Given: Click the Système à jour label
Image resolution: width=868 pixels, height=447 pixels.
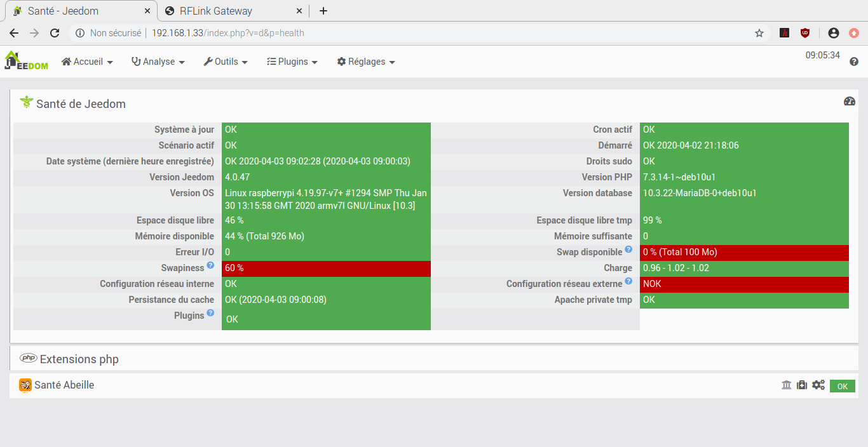Looking at the screenshot, I should (x=184, y=130).
